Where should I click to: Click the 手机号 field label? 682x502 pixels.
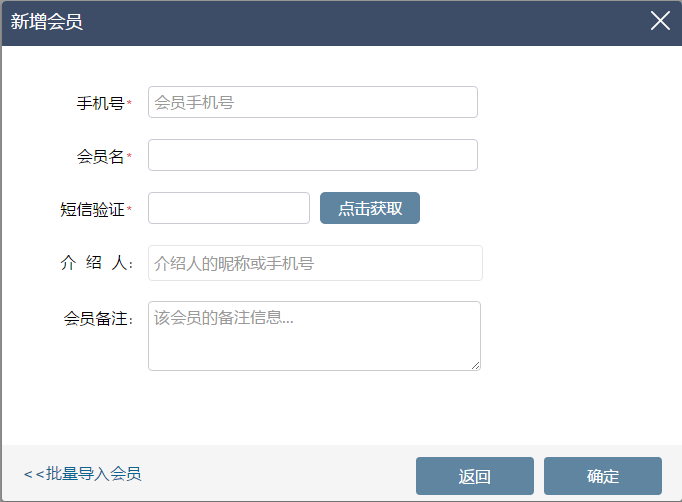coord(100,103)
